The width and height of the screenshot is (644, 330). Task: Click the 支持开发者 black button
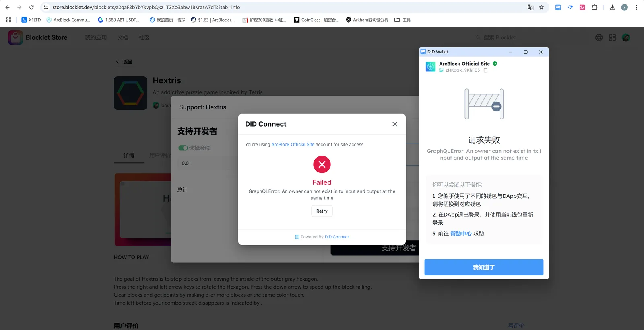click(374, 248)
